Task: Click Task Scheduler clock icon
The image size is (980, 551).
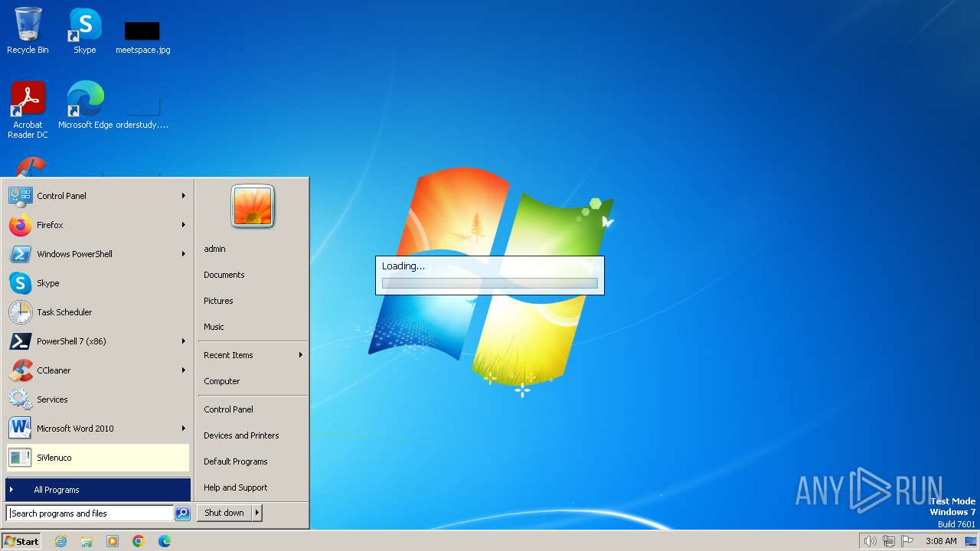Action: tap(20, 312)
